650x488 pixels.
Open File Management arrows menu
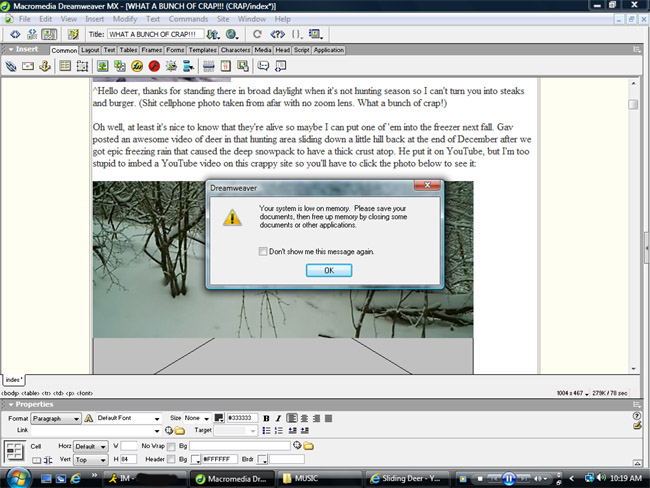[213, 34]
